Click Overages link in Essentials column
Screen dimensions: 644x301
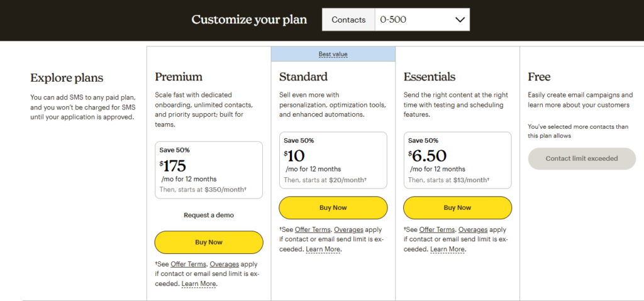[473, 230]
